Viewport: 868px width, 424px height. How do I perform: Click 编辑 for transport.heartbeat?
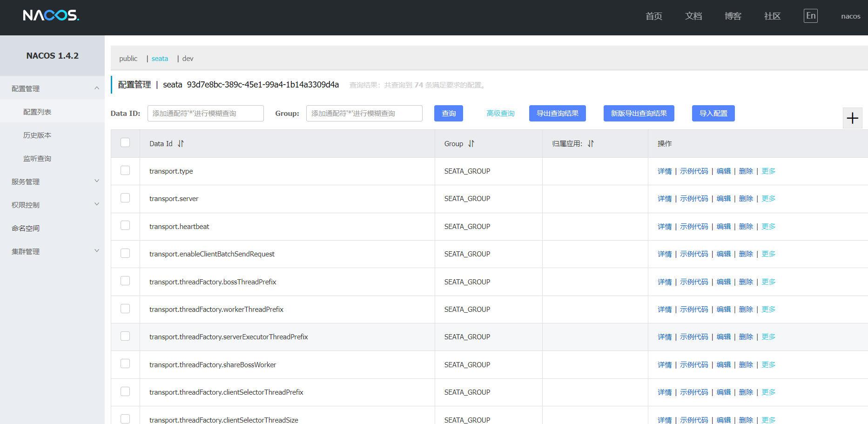(x=724, y=227)
